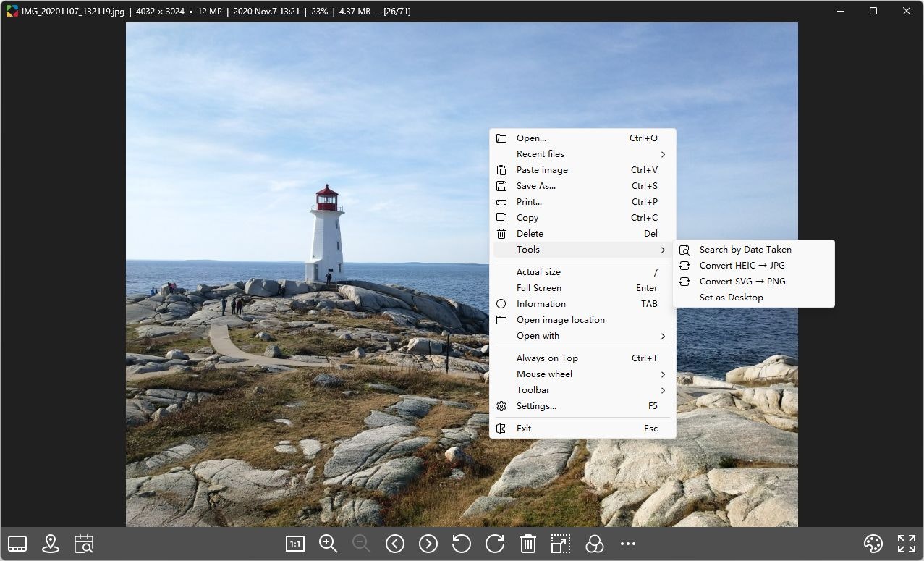Open the calendar search icon in toolbar
Viewport: 924px width, 561px height.
[84, 544]
